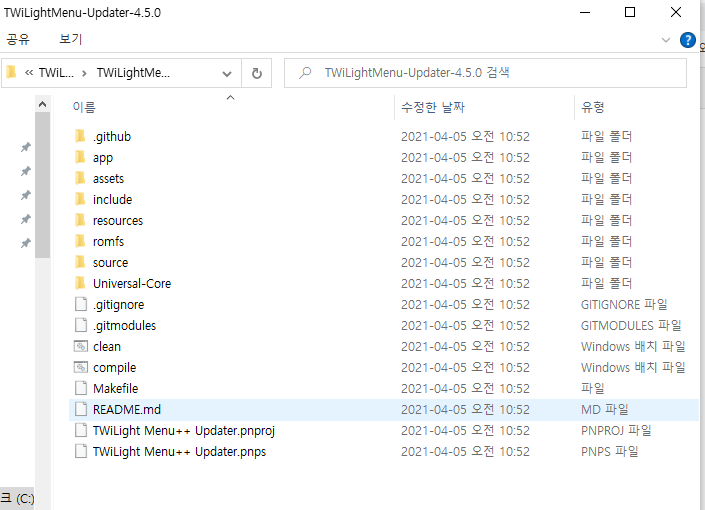The image size is (705, 510).
Task: Open the 공유 ribbon tab
Action: (18, 39)
